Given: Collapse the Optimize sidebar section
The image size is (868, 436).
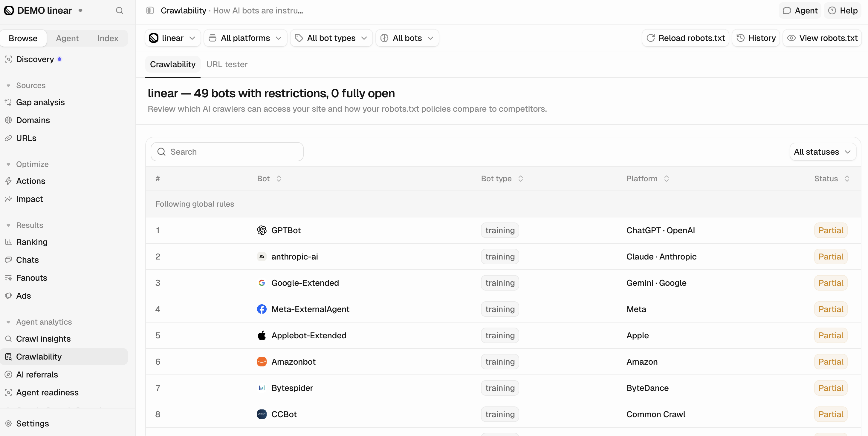Looking at the screenshot, I should 27,164.
